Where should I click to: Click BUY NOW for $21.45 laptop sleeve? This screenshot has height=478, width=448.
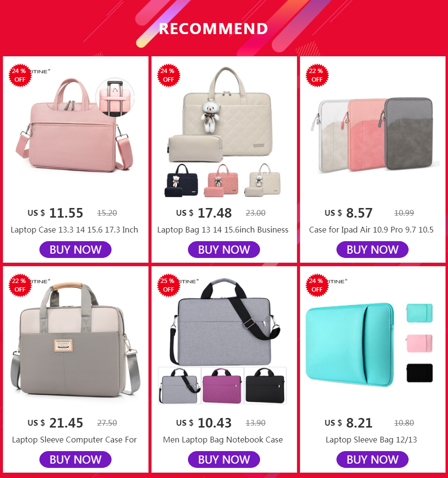(x=75, y=459)
